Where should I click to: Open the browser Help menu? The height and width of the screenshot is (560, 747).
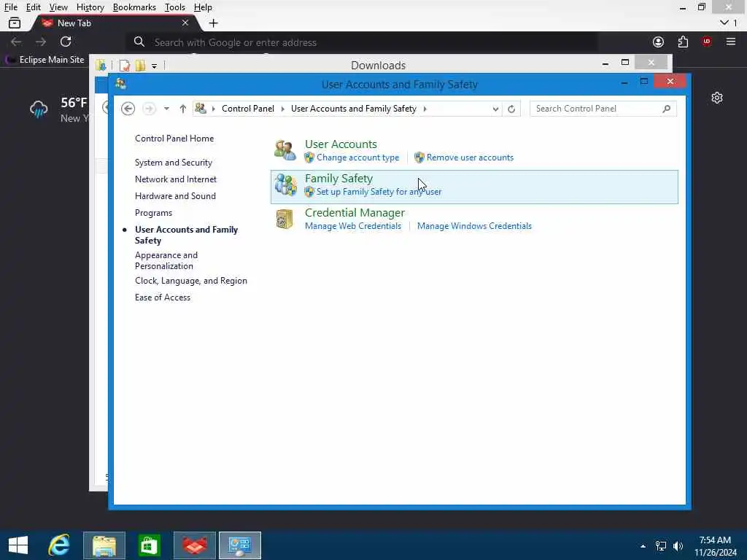click(203, 7)
